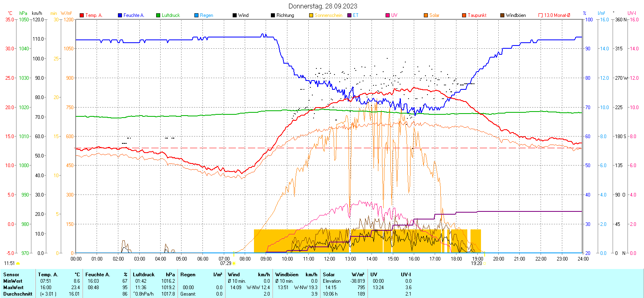Screen dimensions: 644x298
Task: Click the Luftdruck header in the table
Action: click(x=144, y=275)
